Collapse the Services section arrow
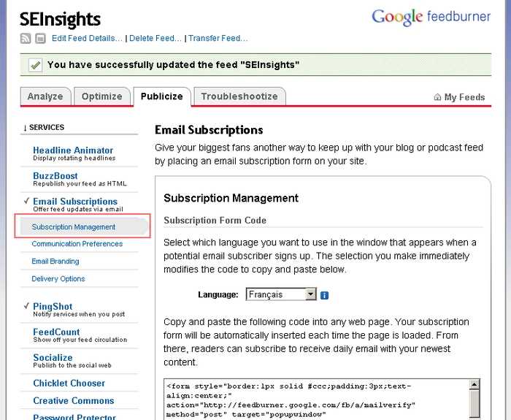Viewport: 511px width, 420px height. click(26, 128)
